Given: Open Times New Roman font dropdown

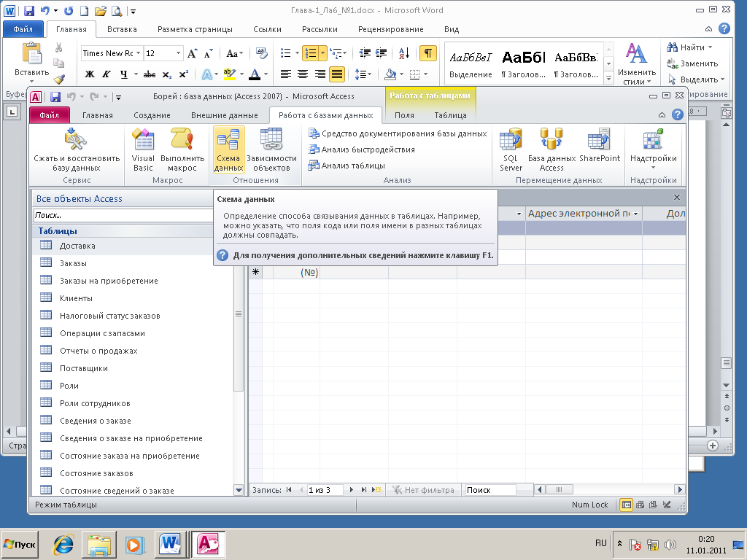Looking at the screenshot, I should (138, 53).
